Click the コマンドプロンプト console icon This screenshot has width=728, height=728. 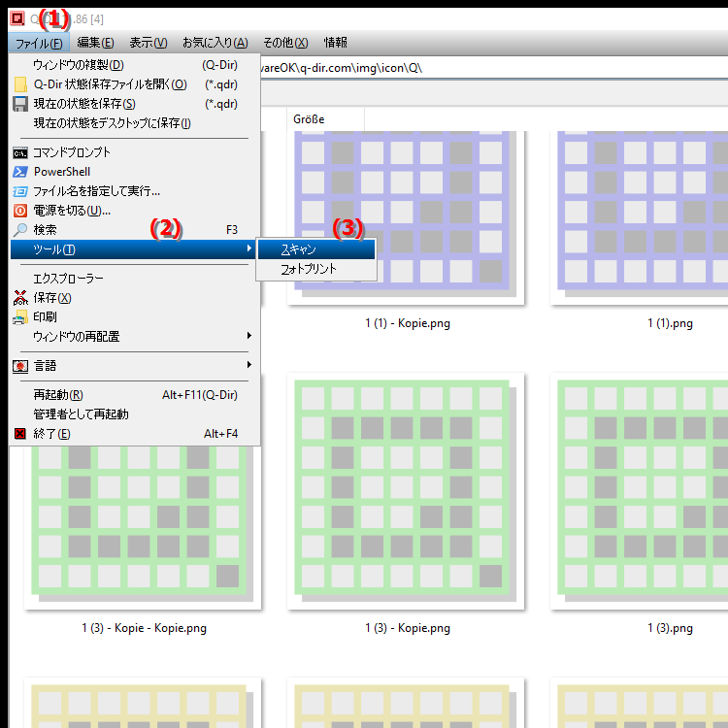[20, 152]
